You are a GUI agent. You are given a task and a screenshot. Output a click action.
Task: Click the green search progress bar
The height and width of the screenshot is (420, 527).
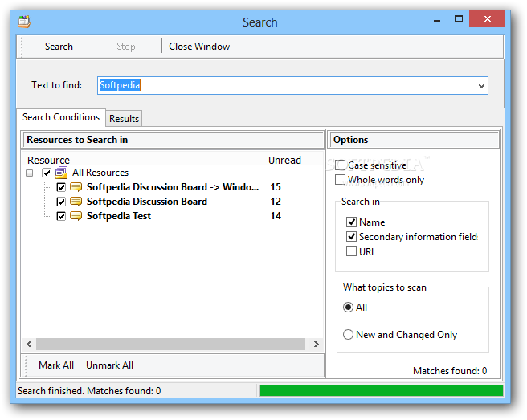(x=381, y=391)
